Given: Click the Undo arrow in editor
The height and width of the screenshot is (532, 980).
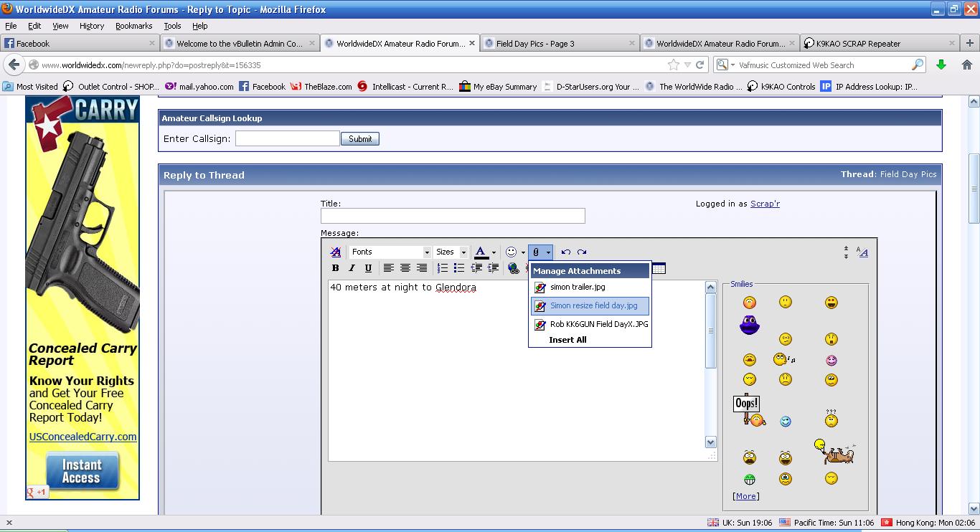Looking at the screenshot, I should [x=566, y=252].
